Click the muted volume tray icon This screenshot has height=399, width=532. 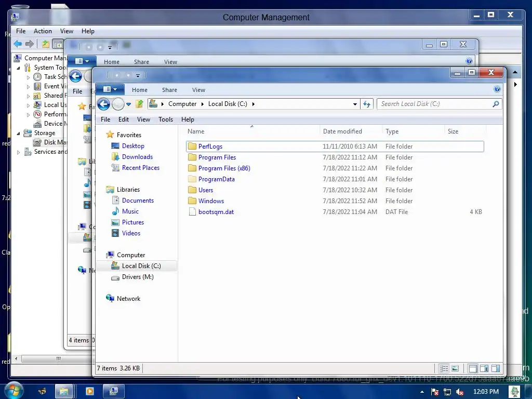pyautogui.click(x=460, y=392)
